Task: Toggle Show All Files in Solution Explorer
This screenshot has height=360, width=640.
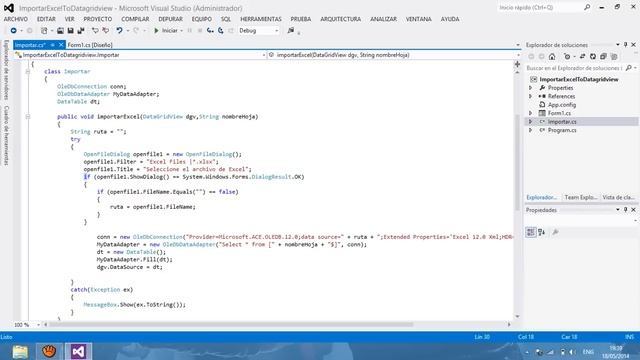Action: coord(613,57)
